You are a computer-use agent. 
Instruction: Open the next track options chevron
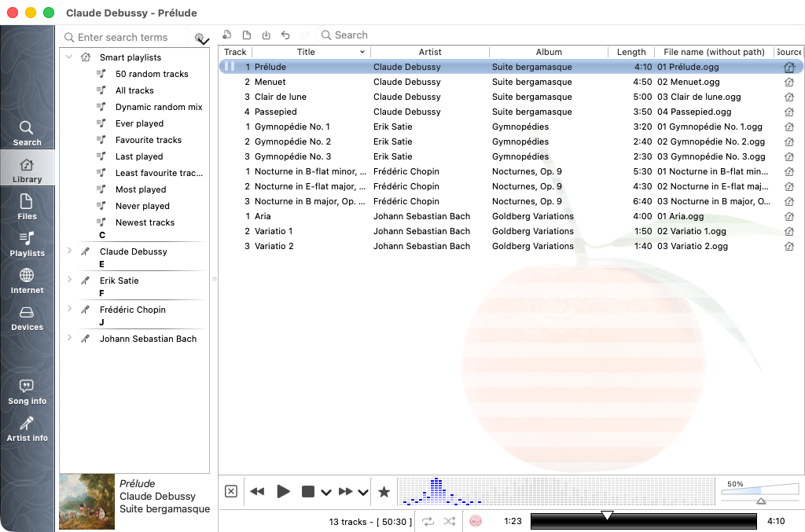[x=363, y=493]
